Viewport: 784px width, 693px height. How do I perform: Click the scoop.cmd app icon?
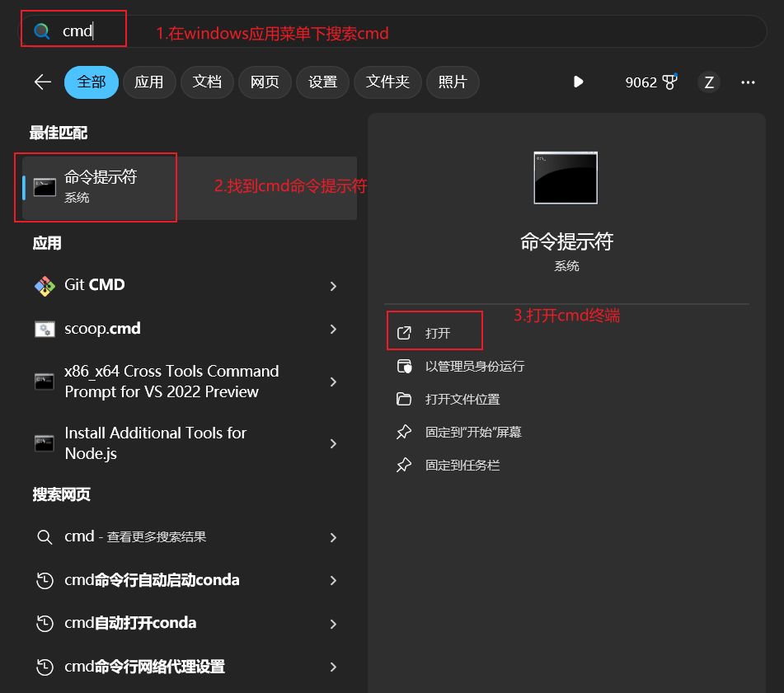tap(47, 328)
